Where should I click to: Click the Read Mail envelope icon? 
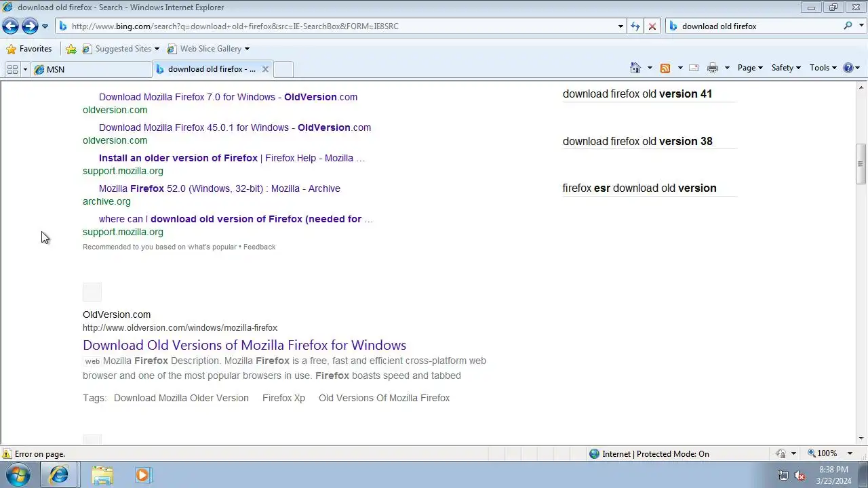pyautogui.click(x=694, y=68)
